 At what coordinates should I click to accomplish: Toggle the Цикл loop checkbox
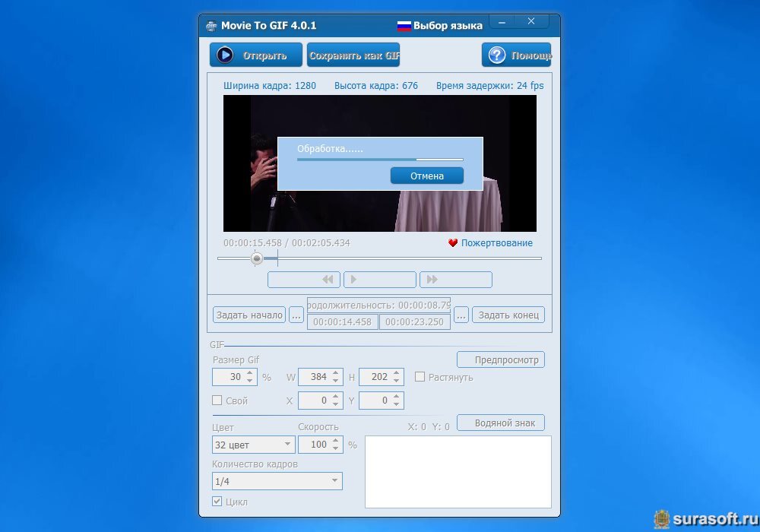pyautogui.click(x=217, y=502)
